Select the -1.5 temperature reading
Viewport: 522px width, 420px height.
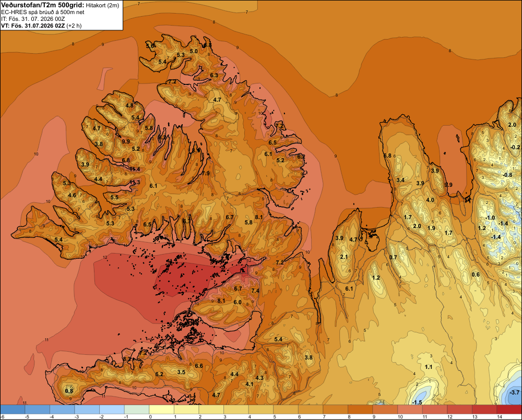pyautogui.click(x=417, y=402)
